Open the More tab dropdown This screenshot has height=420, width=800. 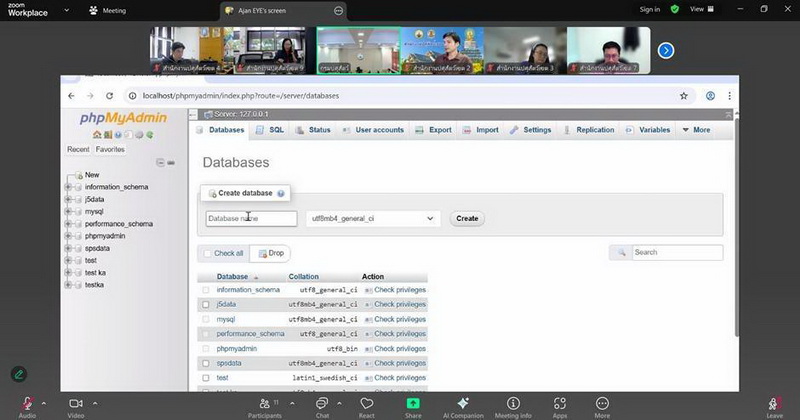coord(696,130)
